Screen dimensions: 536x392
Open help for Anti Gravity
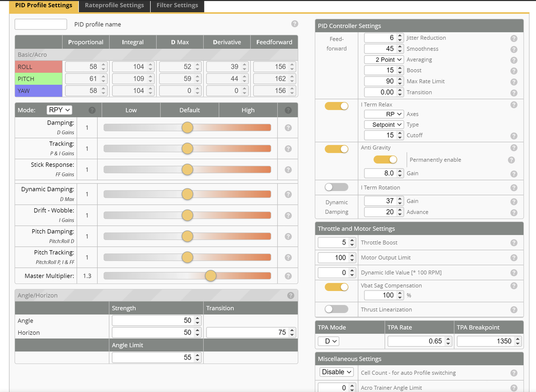[514, 148]
